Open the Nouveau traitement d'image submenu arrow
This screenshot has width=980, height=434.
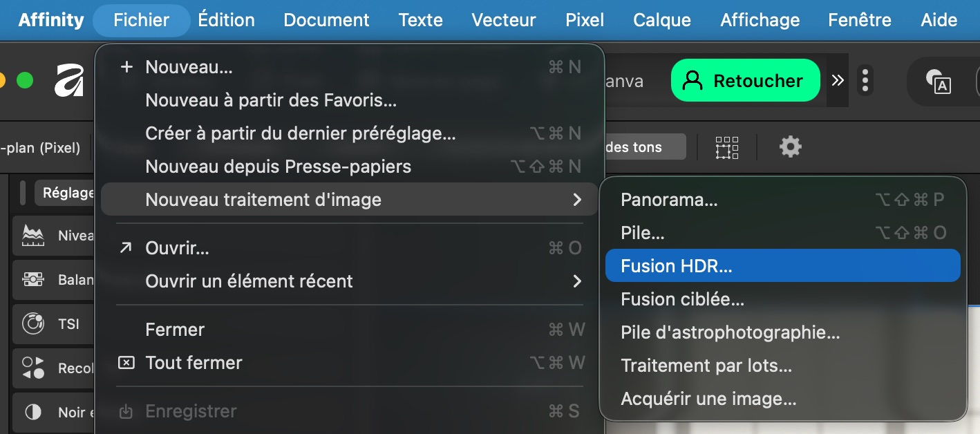[577, 200]
